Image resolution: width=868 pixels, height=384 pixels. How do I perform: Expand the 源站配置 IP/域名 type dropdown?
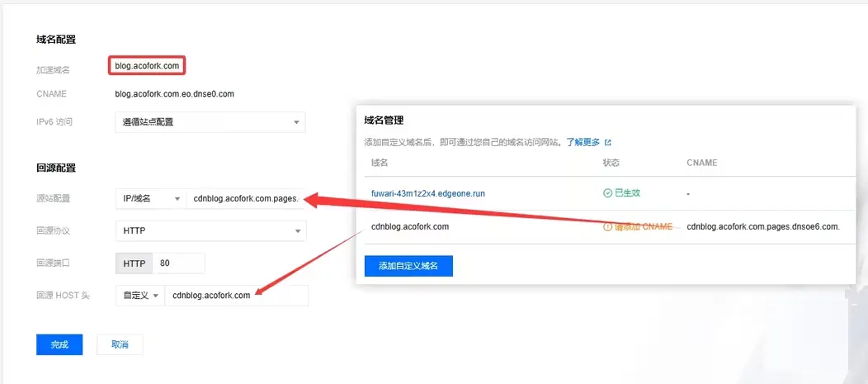click(150, 198)
